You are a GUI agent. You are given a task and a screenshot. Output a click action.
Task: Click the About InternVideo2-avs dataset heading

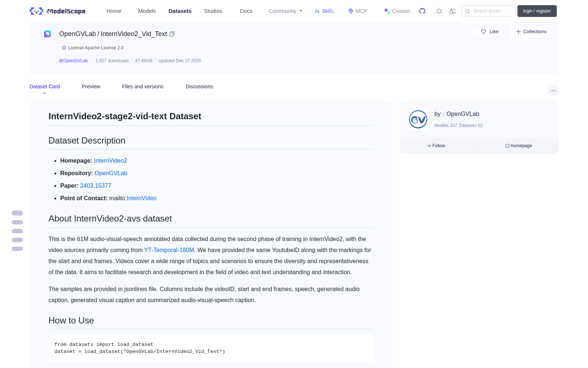[110, 219]
